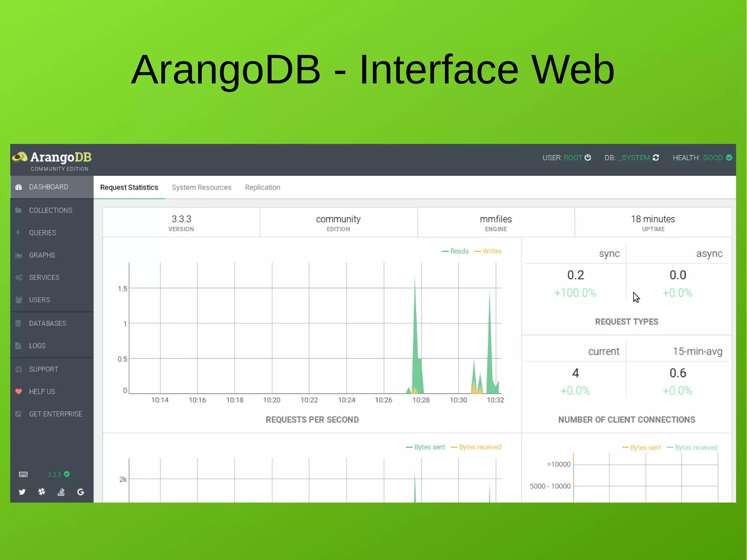This screenshot has width=747, height=560.
Task: Toggle the Reads legend entry
Action: pyautogui.click(x=455, y=251)
